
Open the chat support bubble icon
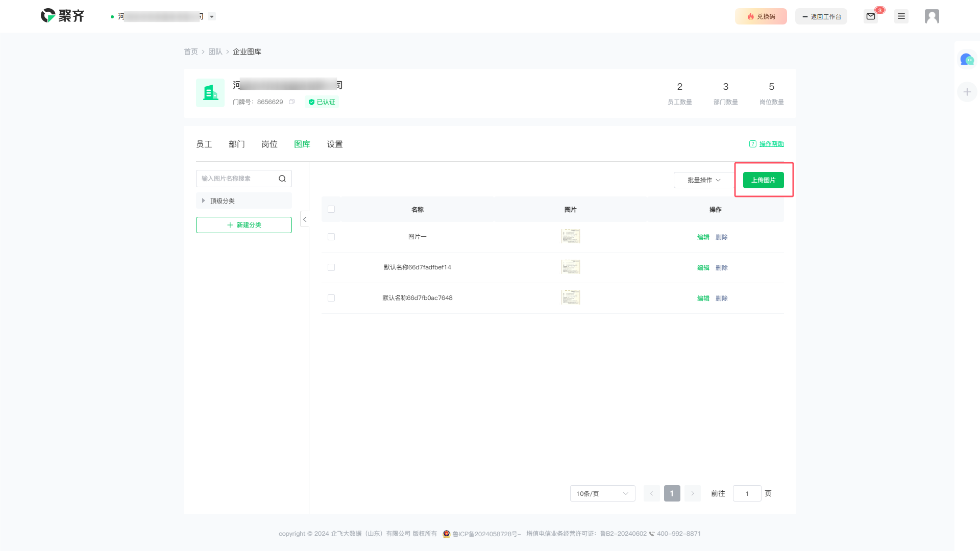pyautogui.click(x=967, y=60)
